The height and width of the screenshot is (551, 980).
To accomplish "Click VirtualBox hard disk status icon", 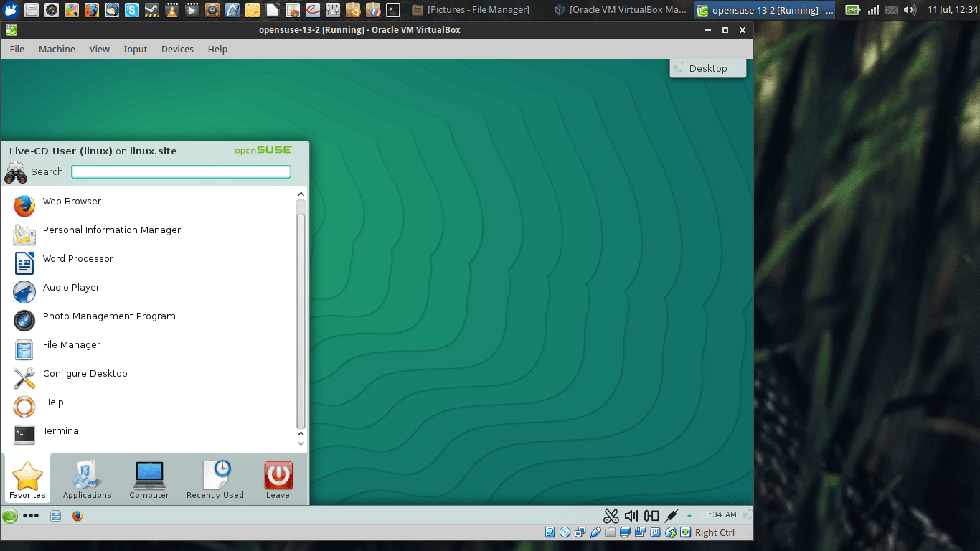I will (x=550, y=532).
